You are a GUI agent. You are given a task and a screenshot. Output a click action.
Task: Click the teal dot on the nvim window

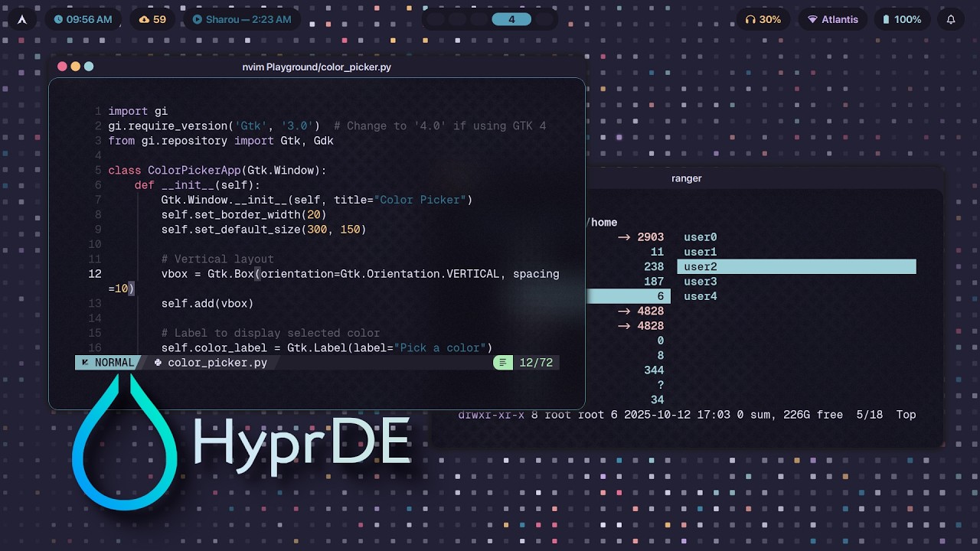tap(89, 67)
